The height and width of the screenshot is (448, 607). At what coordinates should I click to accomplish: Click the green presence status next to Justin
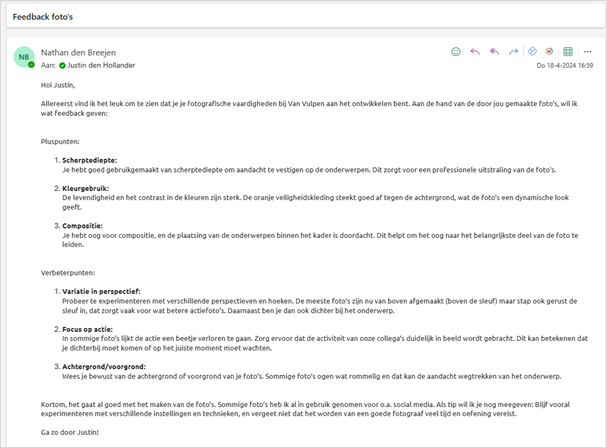(x=62, y=65)
